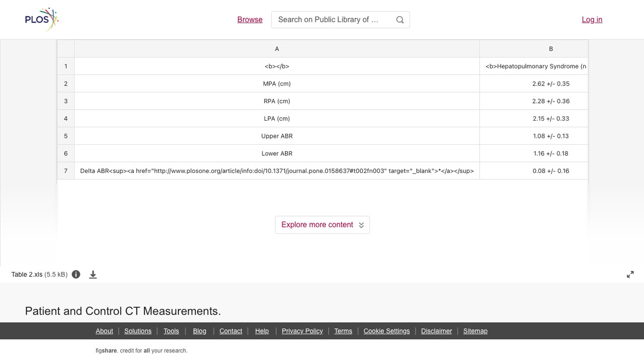Screen dimensions: 644x362
Task: Open the Browse link
Action: point(250,20)
